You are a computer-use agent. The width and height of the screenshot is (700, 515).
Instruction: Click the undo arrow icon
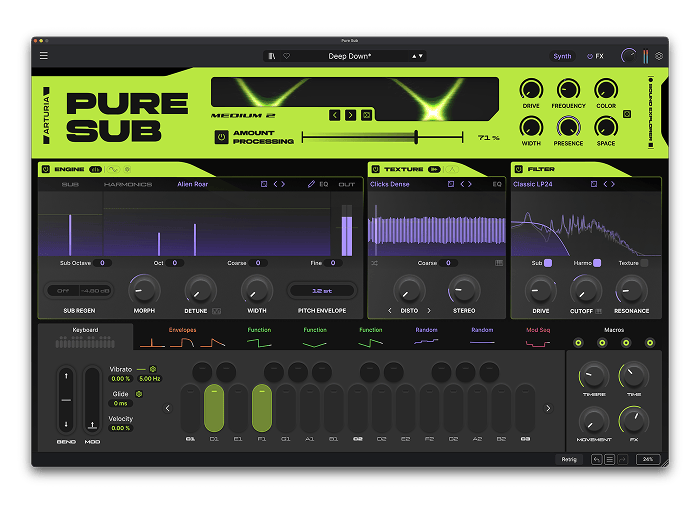[596, 459]
